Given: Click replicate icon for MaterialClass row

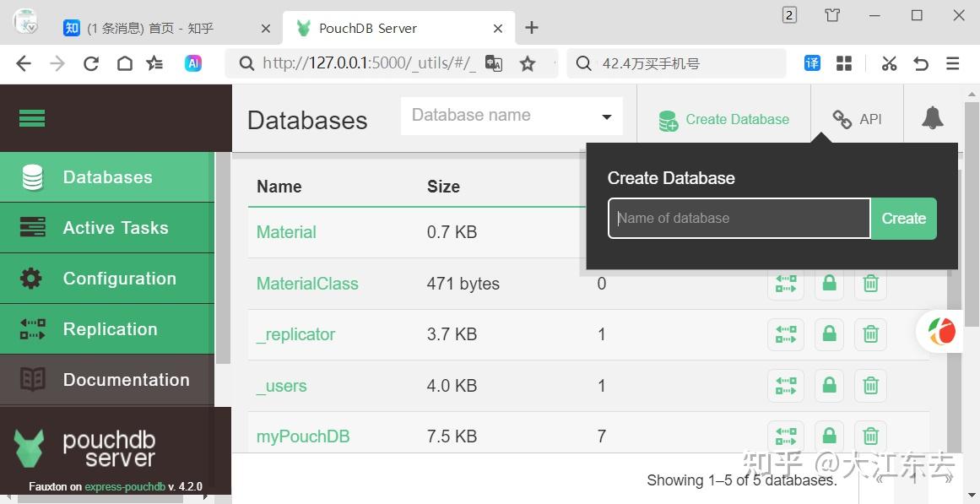Looking at the screenshot, I should click(785, 285).
